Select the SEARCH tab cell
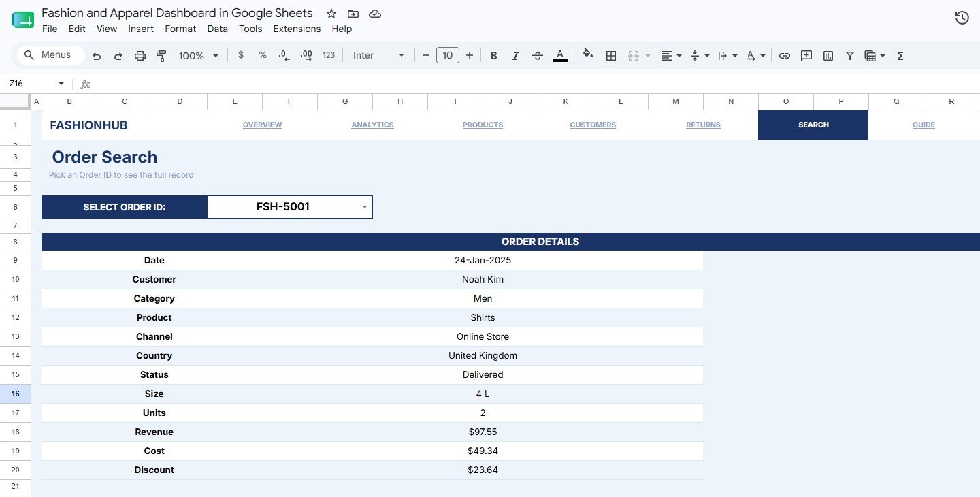The width and height of the screenshot is (980, 497). tap(813, 125)
